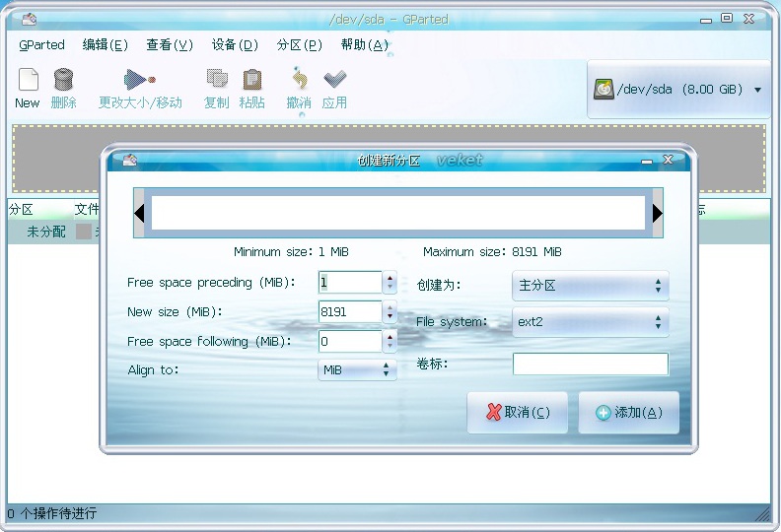Click the 删除 (delete) trash icon

click(64, 80)
